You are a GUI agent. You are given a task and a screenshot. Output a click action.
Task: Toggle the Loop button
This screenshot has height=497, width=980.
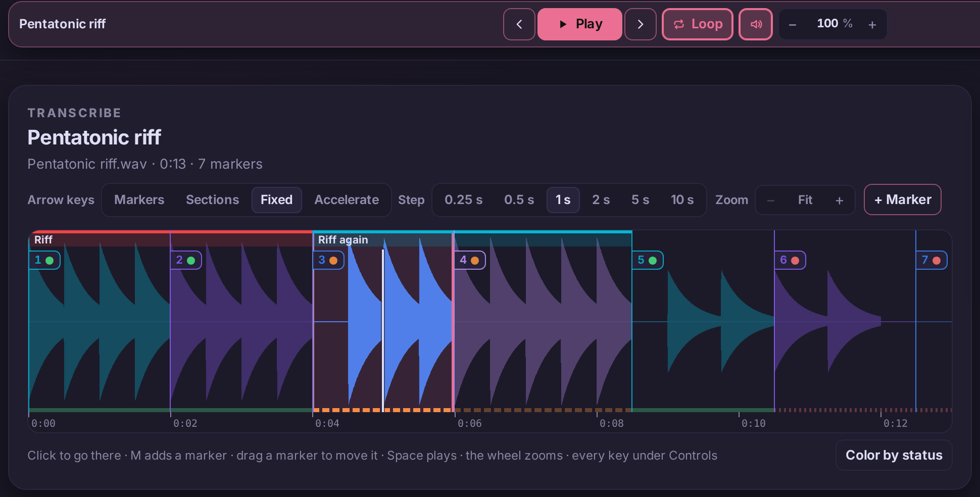pyautogui.click(x=698, y=24)
